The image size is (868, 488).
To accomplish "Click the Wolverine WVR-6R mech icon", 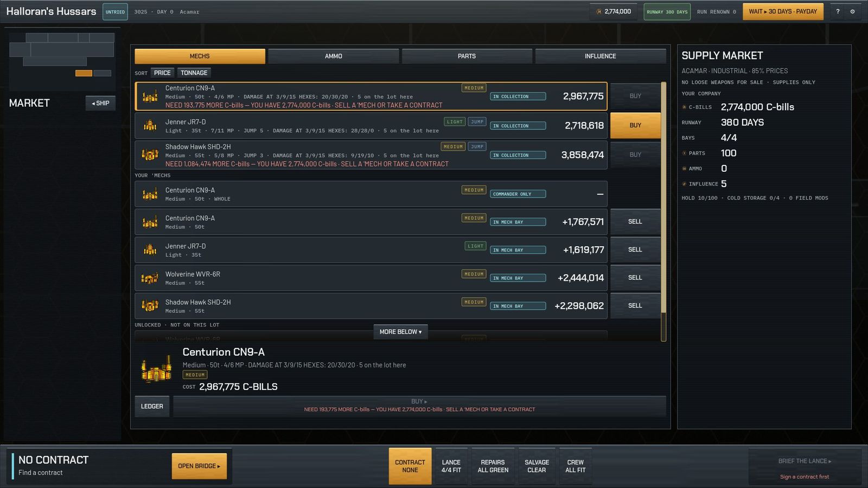I will (x=150, y=278).
